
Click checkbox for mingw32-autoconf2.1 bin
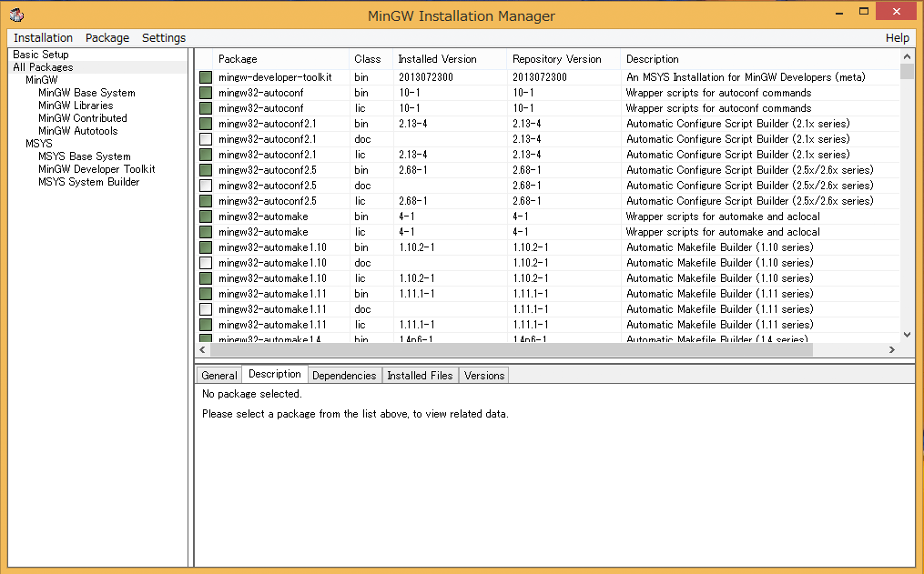pyautogui.click(x=206, y=124)
